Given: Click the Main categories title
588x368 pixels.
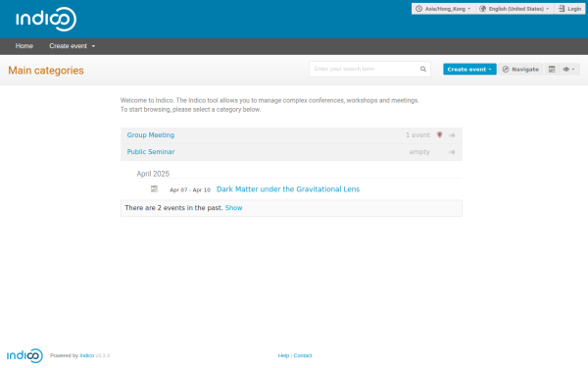Looking at the screenshot, I should 46,71.
